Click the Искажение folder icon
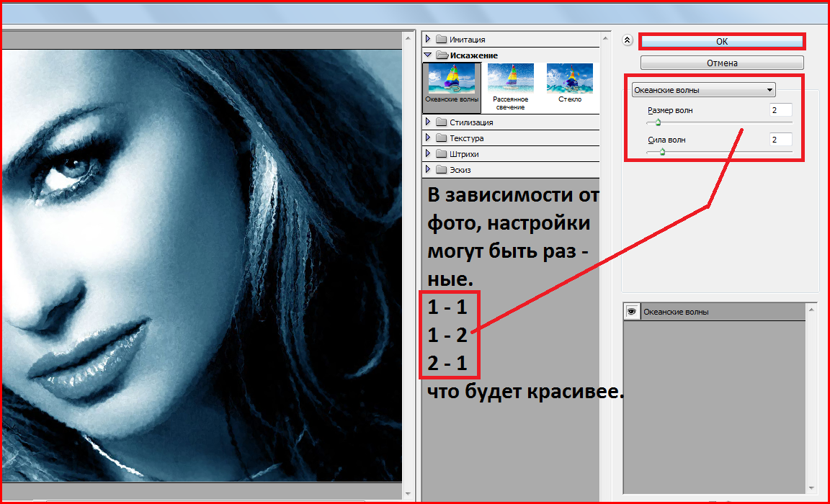Screen dimensions: 830x504 click(x=442, y=55)
